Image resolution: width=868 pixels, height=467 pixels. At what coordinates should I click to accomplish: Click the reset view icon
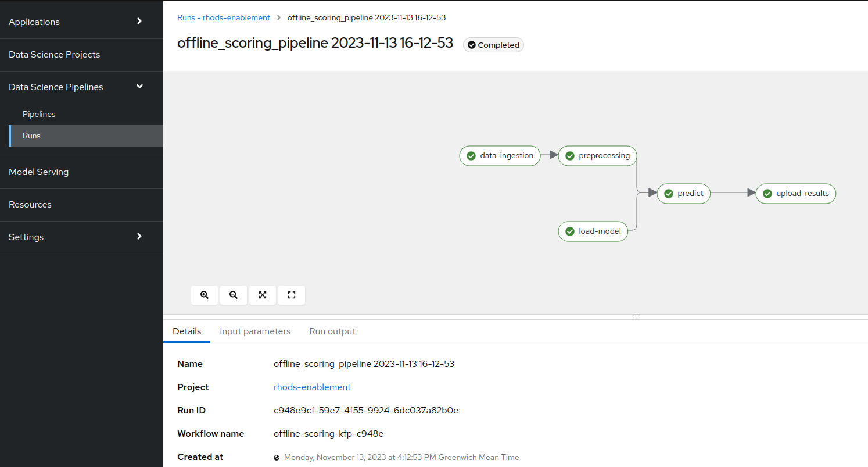click(x=292, y=295)
